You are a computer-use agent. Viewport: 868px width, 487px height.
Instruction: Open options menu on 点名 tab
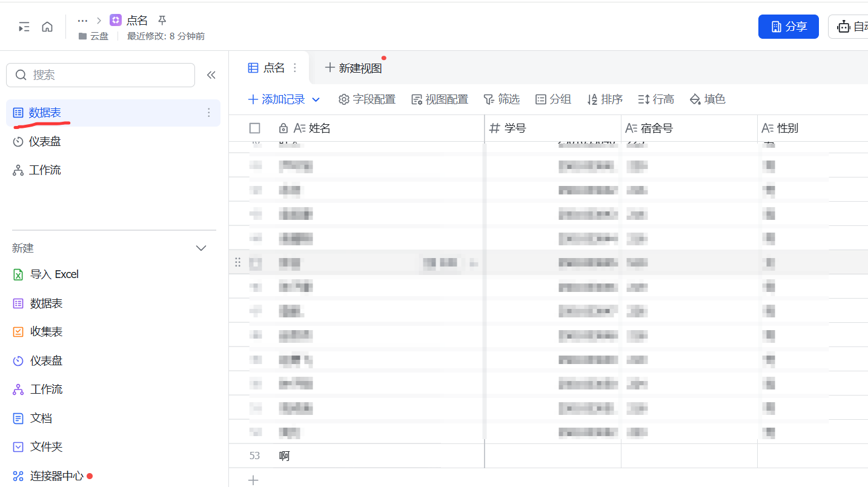click(x=295, y=68)
